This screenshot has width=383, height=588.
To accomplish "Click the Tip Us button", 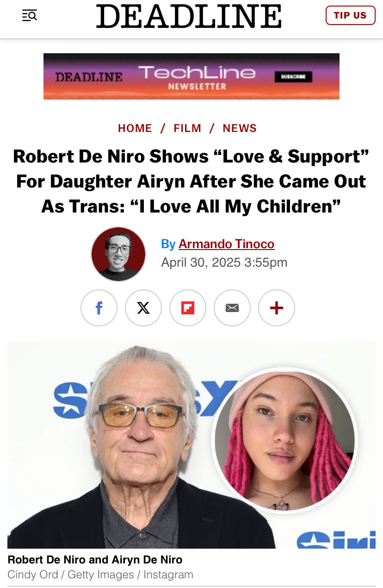I will coord(350,15).
